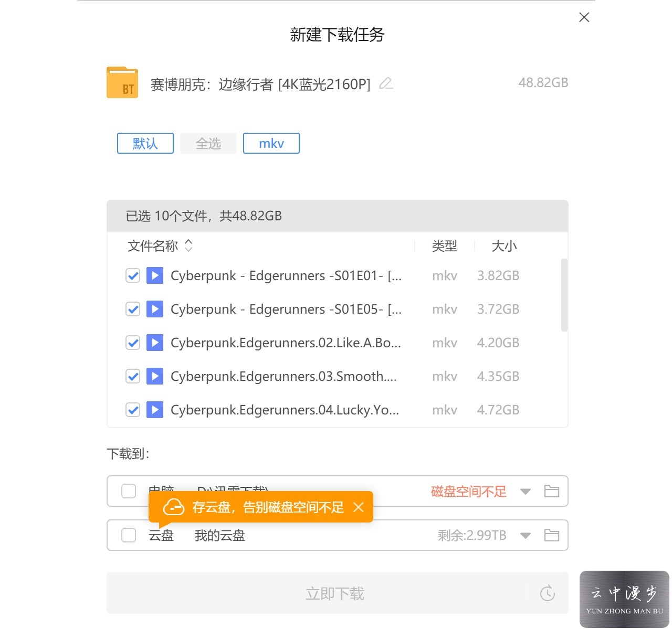The height and width of the screenshot is (629, 672).
Task: Click the 剩余:2.99TB remaining space text
Action: pyautogui.click(x=472, y=536)
